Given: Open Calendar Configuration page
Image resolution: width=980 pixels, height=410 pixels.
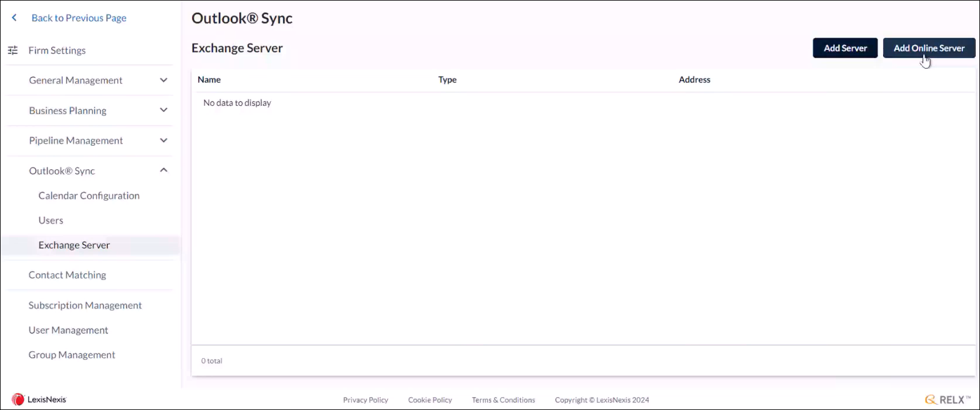Looking at the screenshot, I should coord(89,196).
